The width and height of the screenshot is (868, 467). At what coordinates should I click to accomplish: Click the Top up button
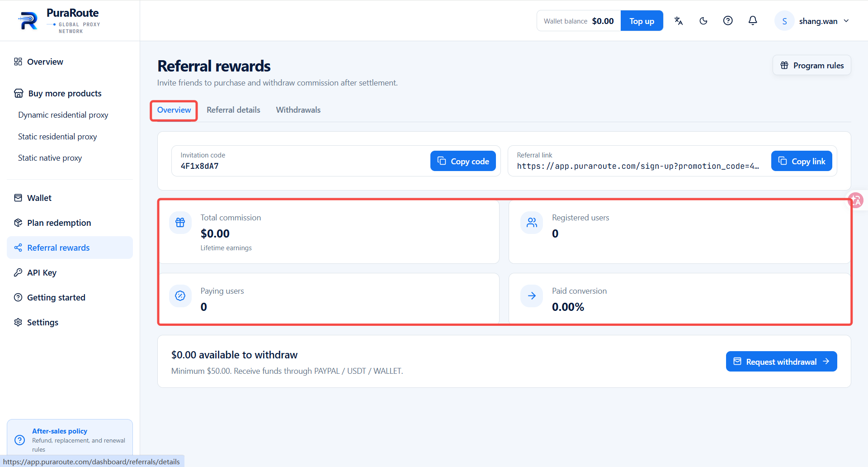point(642,21)
